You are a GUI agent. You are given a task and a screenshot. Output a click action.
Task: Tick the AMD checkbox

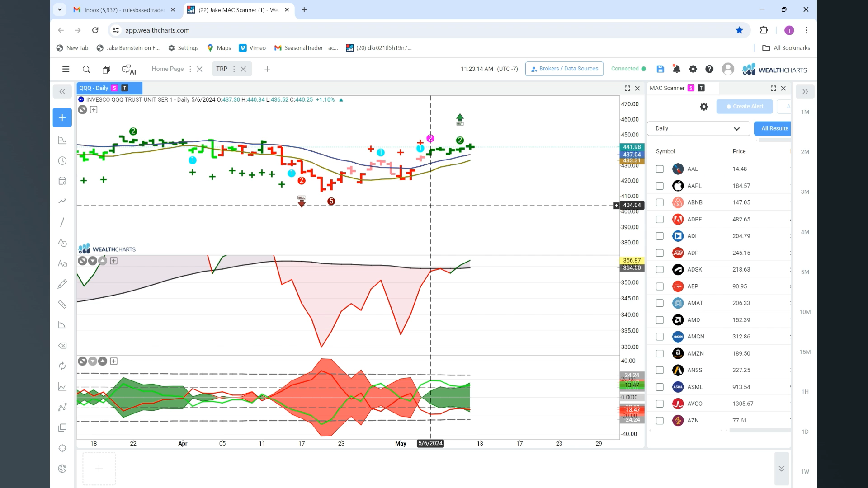click(x=660, y=320)
